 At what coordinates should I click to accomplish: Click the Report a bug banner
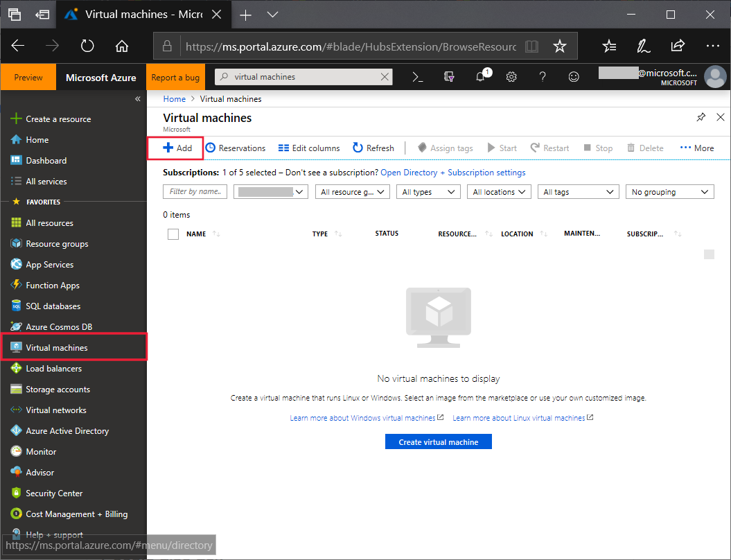[x=175, y=77]
